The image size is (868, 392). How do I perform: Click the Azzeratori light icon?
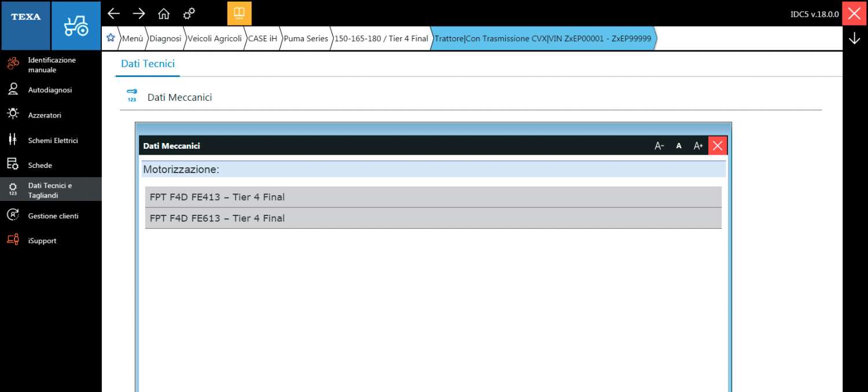[x=13, y=114]
